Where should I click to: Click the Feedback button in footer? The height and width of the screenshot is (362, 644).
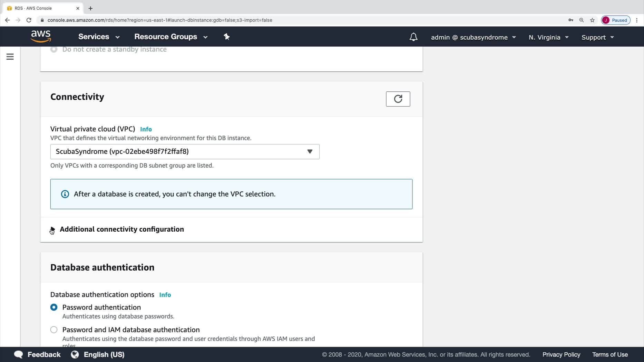click(37, 354)
